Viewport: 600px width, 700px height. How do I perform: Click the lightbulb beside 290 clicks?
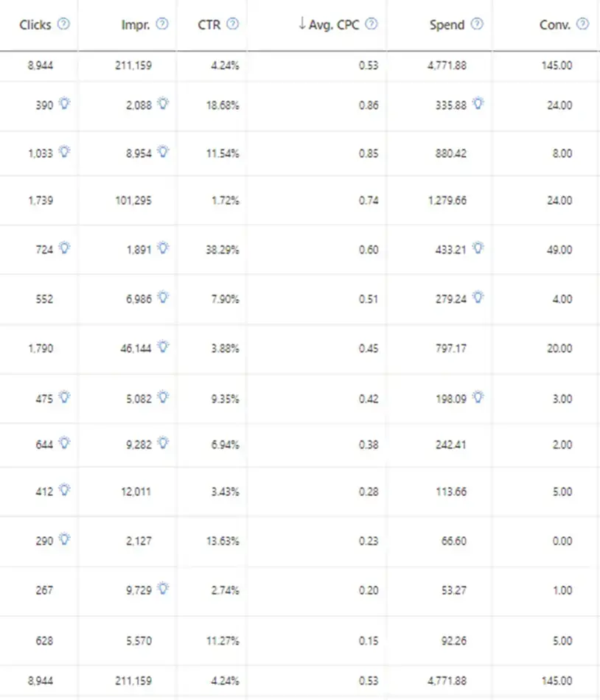[64, 540]
